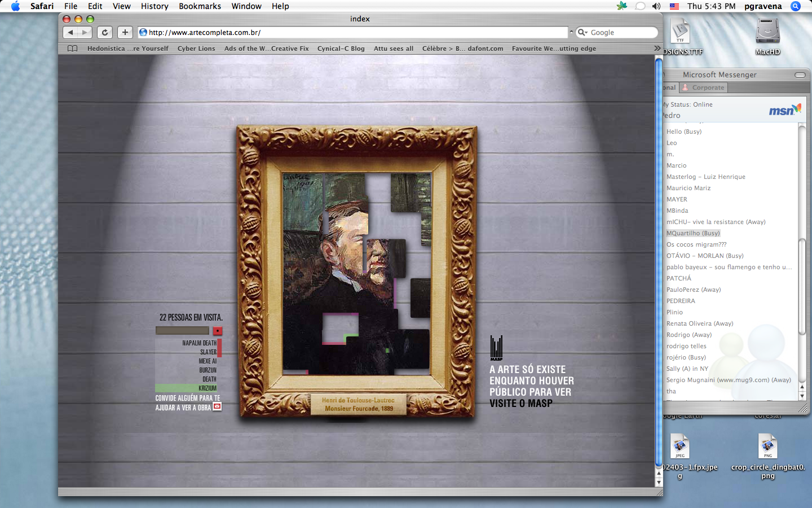Select DSIGNS.TTF font file on desktop

pyautogui.click(x=681, y=37)
